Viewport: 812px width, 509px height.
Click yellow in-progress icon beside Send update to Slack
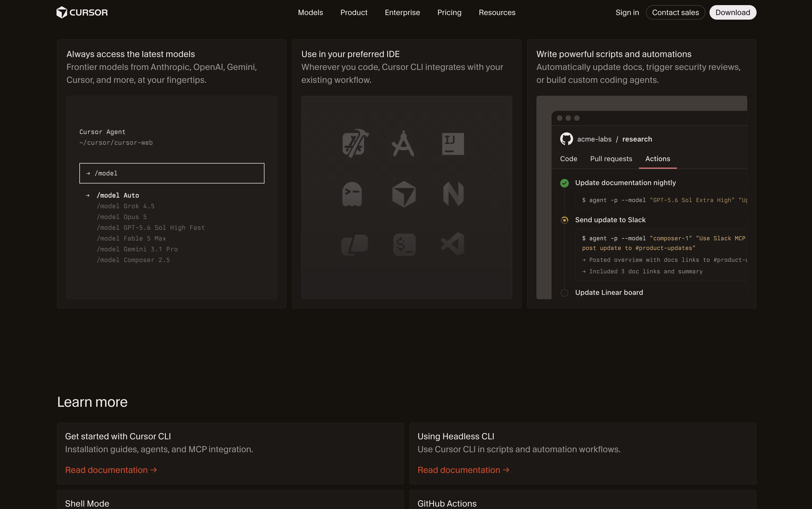pyautogui.click(x=564, y=220)
